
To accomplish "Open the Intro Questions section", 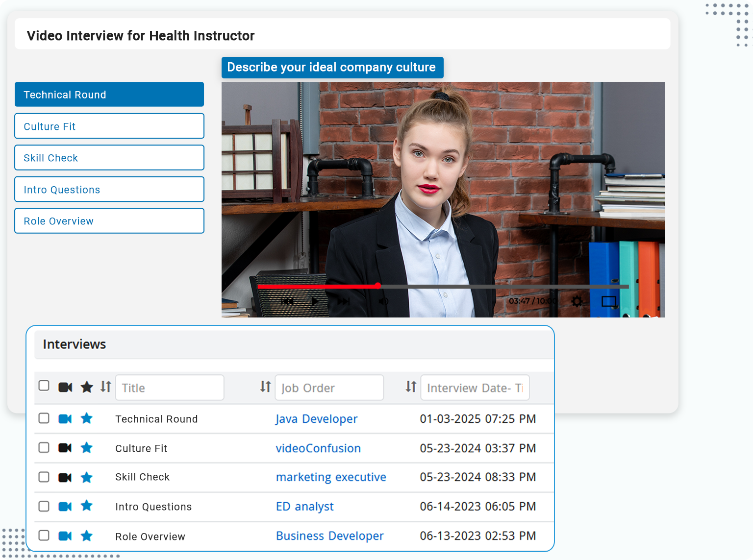I will (109, 189).
